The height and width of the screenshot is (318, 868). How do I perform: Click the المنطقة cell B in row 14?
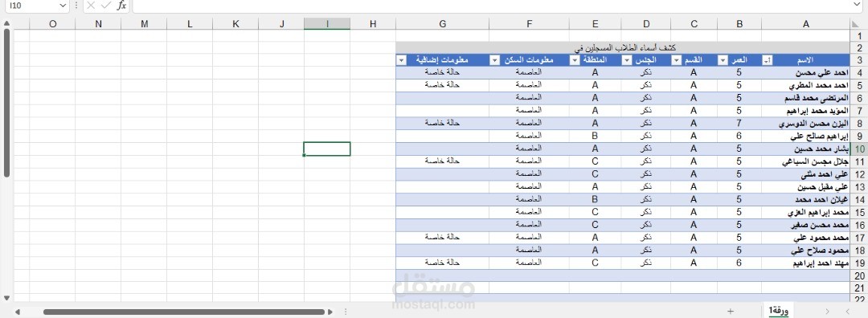click(x=595, y=200)
